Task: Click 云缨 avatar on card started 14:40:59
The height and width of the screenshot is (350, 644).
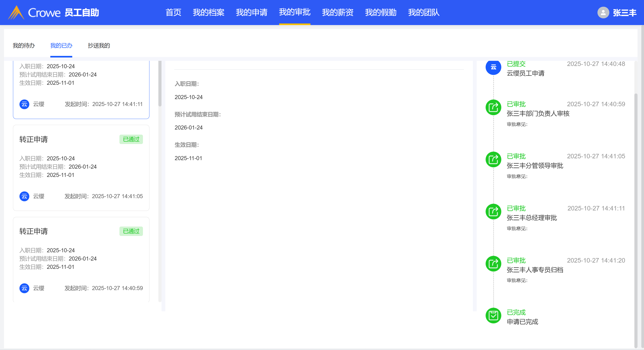Action: pos(24,288)
